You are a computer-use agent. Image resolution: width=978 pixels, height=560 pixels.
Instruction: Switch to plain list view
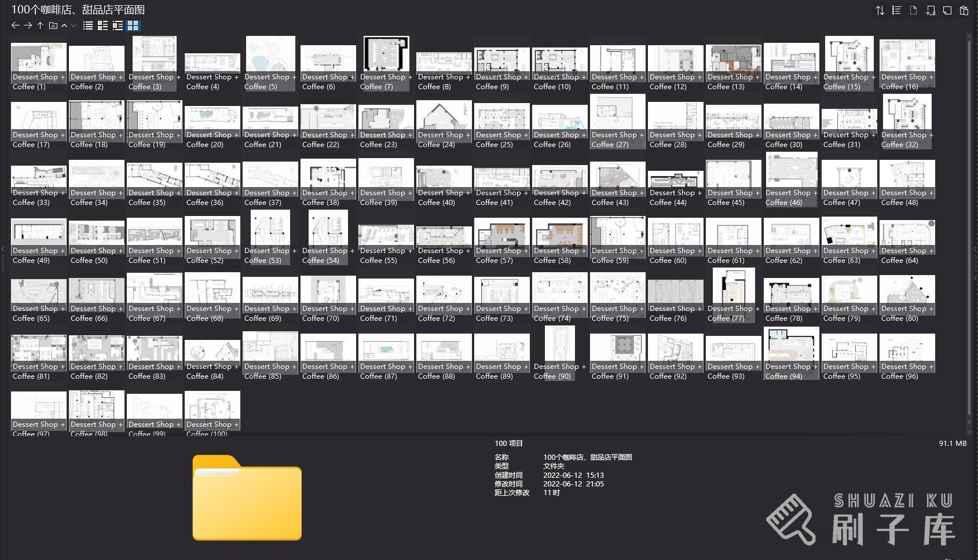click(88, 25)
